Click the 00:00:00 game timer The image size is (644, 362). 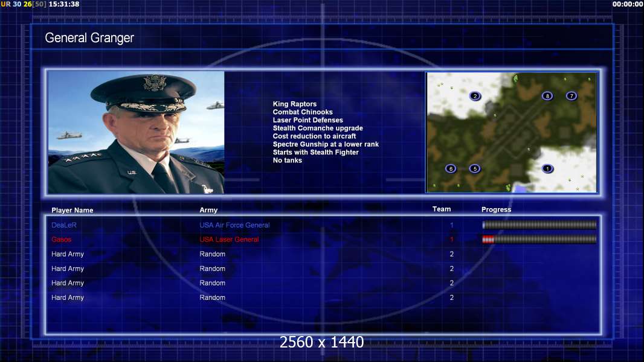click(x=628, y=4)
